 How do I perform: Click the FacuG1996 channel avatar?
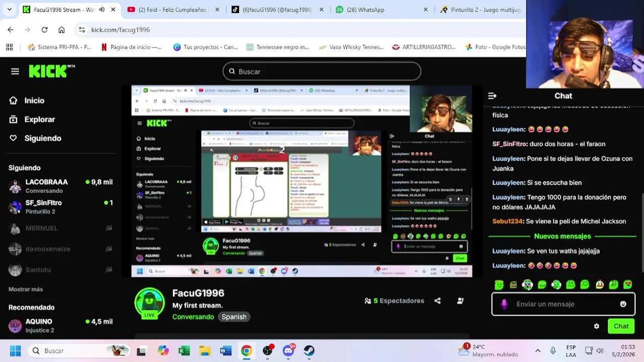point(149,303)
